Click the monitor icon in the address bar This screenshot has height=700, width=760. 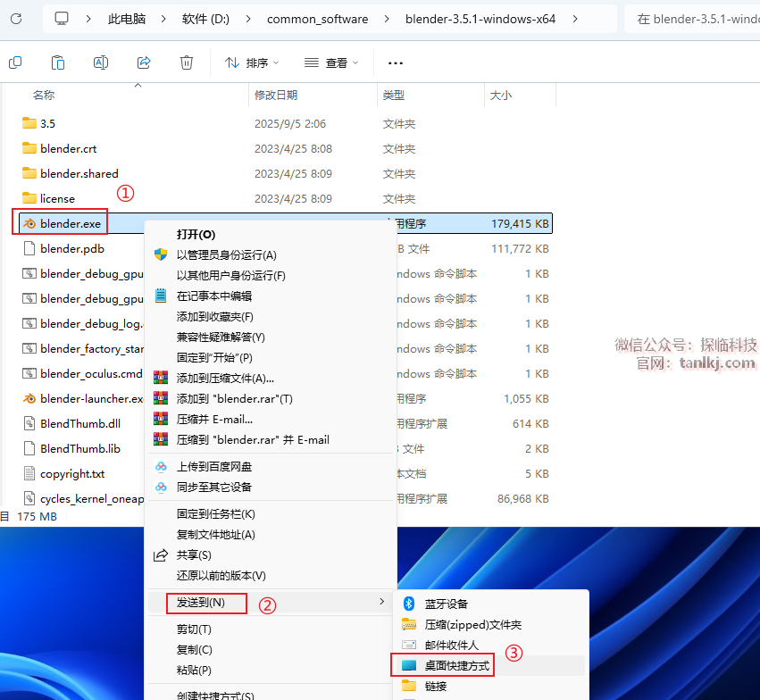pos(62,18)
